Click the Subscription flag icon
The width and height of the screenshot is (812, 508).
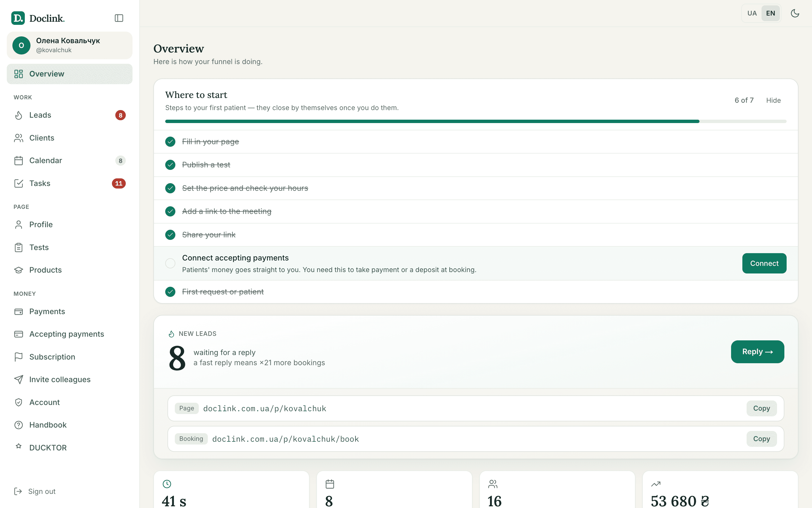click(18, 357)
